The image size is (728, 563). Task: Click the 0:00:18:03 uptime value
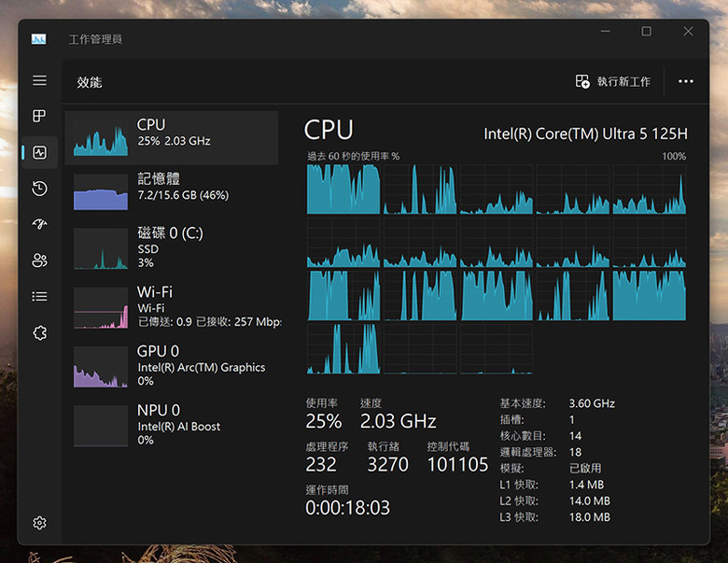(x=348, y=508)
